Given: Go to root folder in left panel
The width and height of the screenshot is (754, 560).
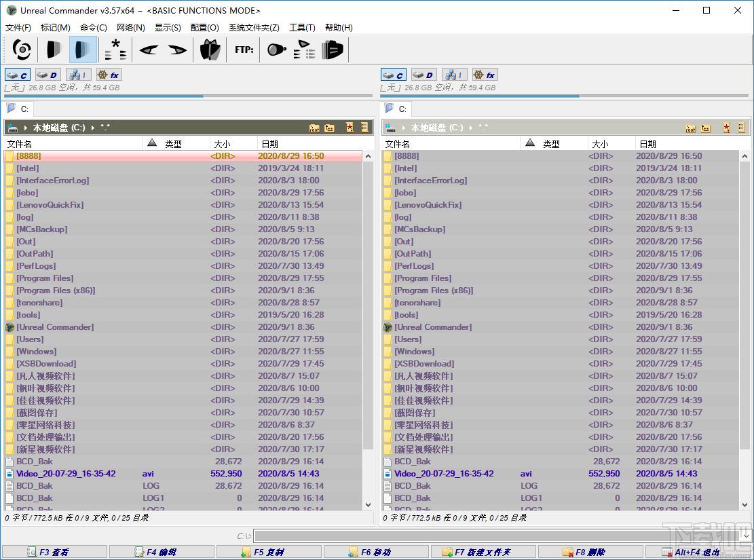Looking at the screenshot, I should [x=314, y=128].
